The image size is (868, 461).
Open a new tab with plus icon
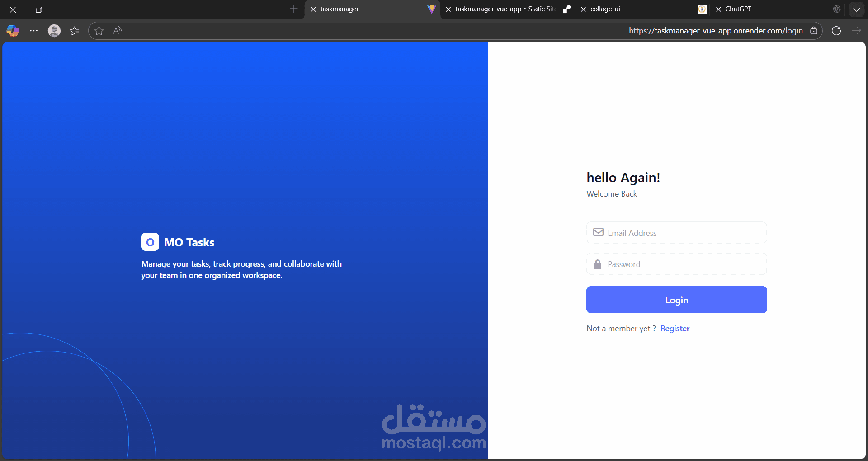(294, 9)
